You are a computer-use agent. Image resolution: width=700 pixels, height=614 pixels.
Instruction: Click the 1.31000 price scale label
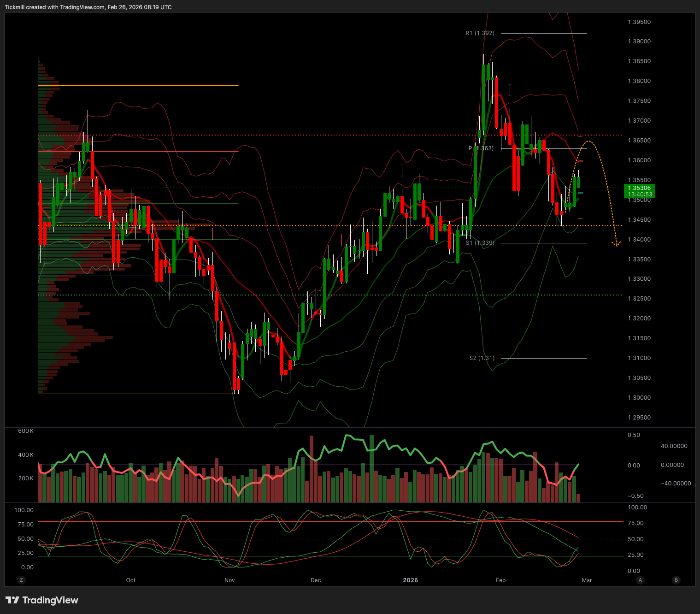[x=639, y=358]
